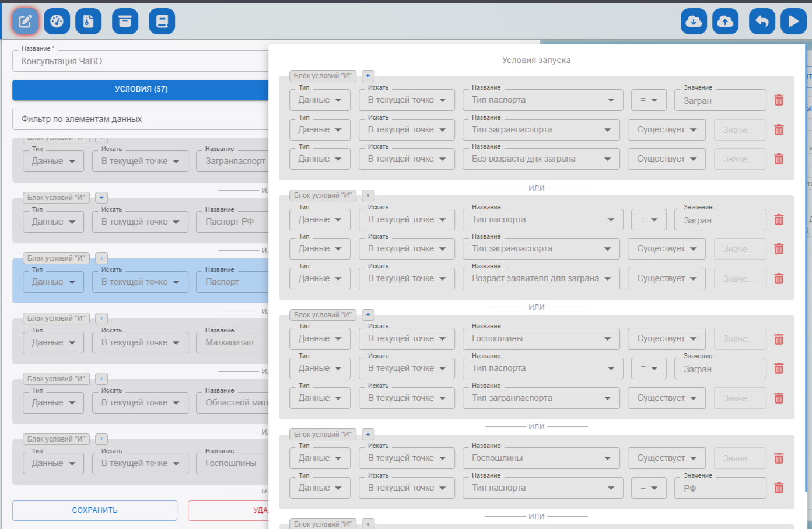Select the УСЛОВИЯ (57) tab
Viewport: 812px width, 529px height.
(141, 89)
